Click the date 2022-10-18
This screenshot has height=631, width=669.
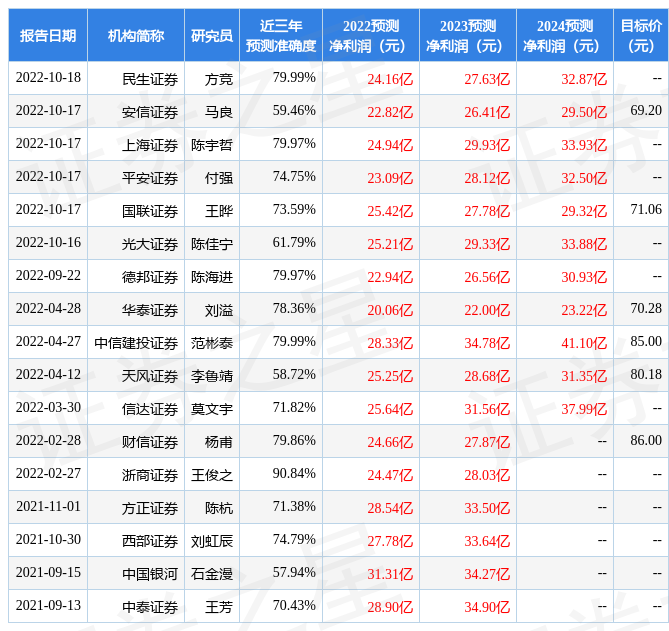[x=48, y=77]
